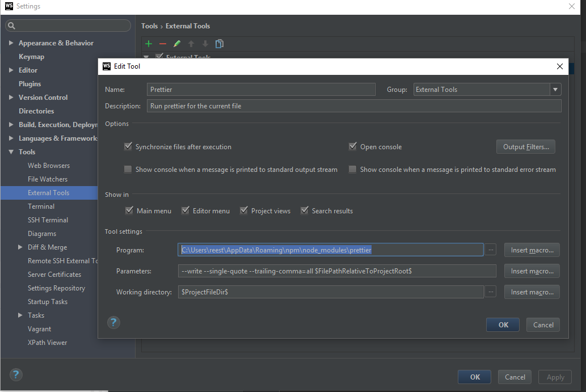Select Terminal under Tools

click(x=41, y=206)
